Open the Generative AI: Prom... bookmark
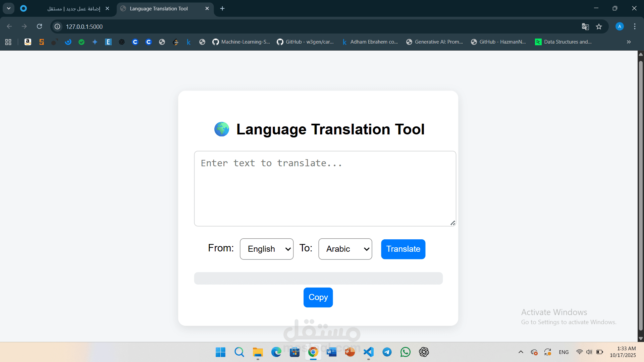Viewport: 644px width, 362px height. click(434, 42)
